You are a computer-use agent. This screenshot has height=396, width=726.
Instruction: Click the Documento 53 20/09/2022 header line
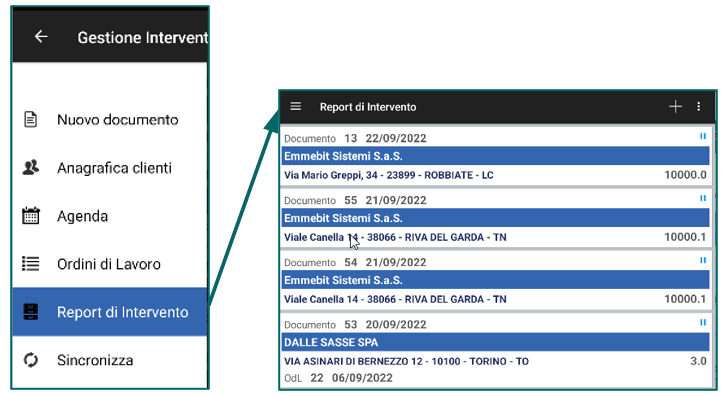(x=355, y=324)
